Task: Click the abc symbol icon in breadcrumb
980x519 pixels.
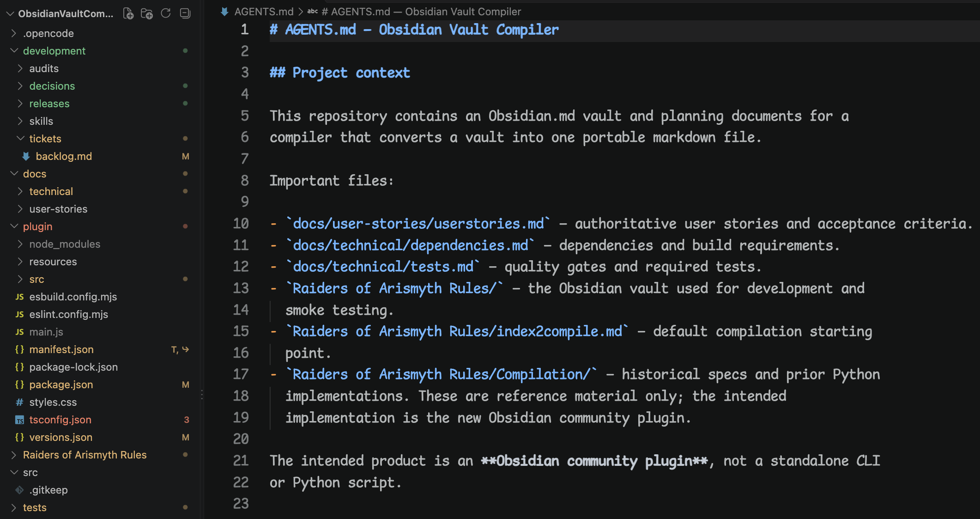Action: (313, 12)
